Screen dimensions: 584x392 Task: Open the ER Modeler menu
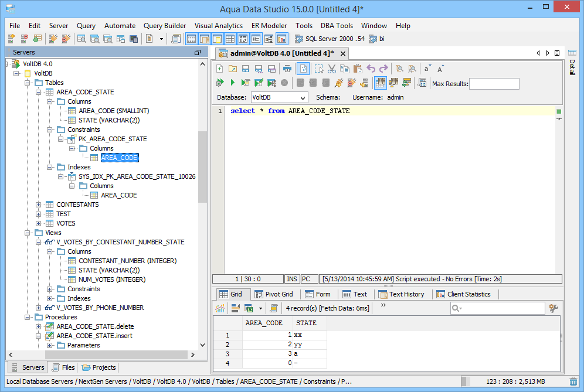click(269, 26)
